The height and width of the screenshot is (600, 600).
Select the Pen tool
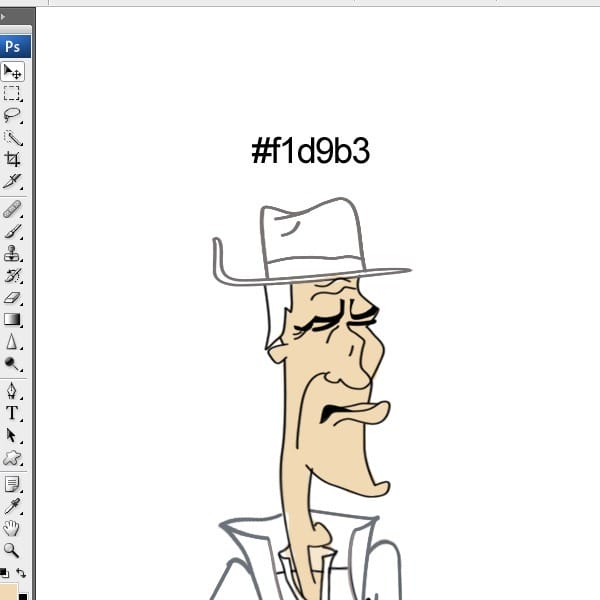tap(12, 391)
